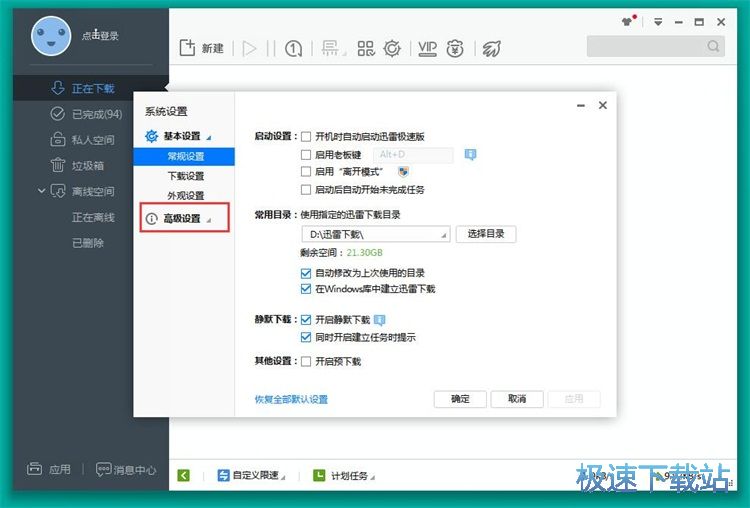This screenshot has width=750, height=508.
Task: Enable 启用老板键 checkbox
Action: [x=306, y=155]
